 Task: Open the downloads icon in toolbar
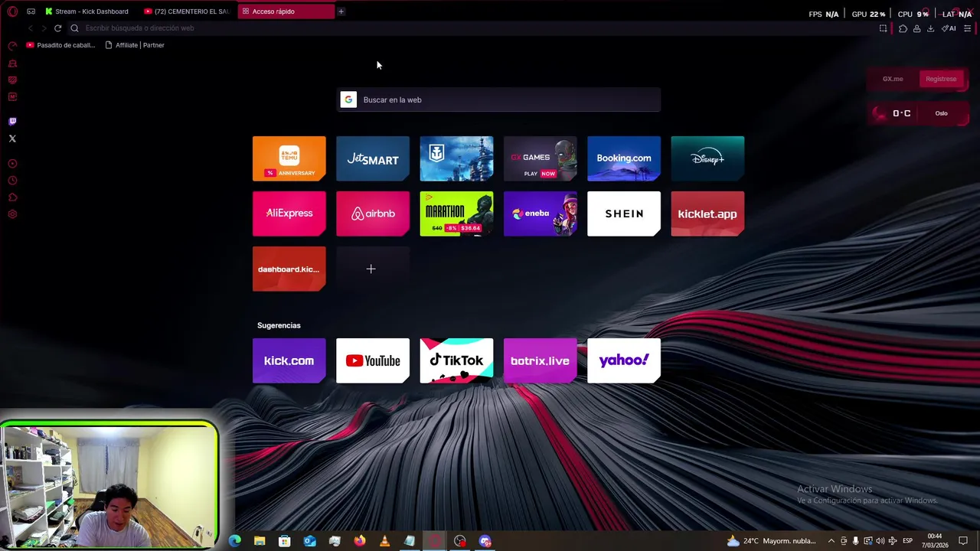click(x=930, y=28)
